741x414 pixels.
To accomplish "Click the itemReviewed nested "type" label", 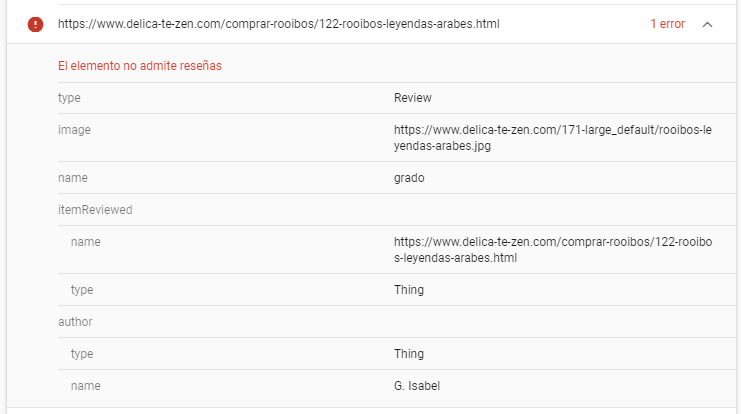I will click(81, 290).
